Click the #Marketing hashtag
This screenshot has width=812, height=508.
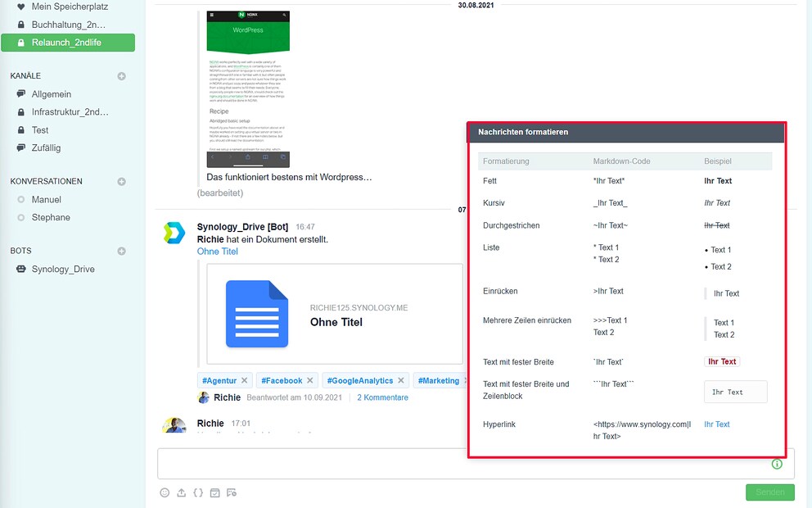(x=439, y=380)
